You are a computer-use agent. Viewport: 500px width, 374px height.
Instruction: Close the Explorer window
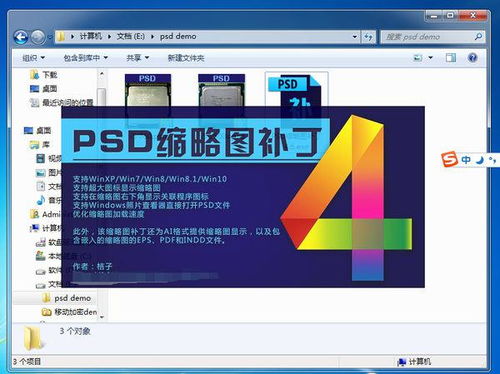473,15
